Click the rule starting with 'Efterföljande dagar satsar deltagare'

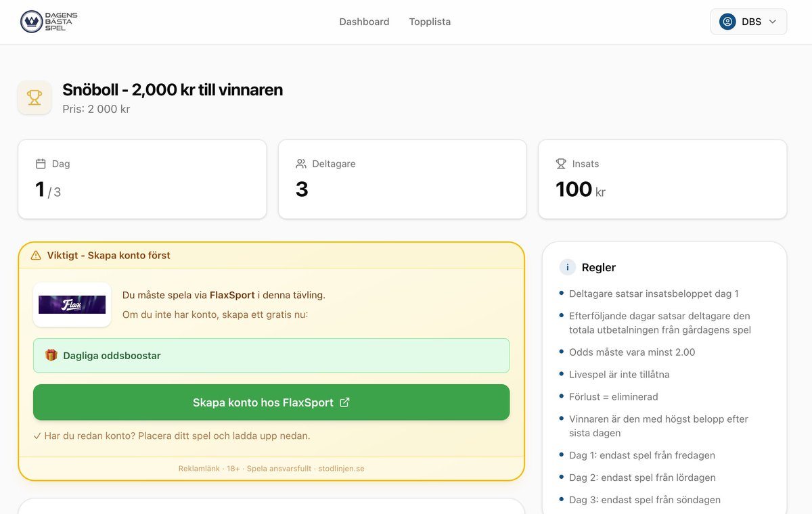click(660, 323)
